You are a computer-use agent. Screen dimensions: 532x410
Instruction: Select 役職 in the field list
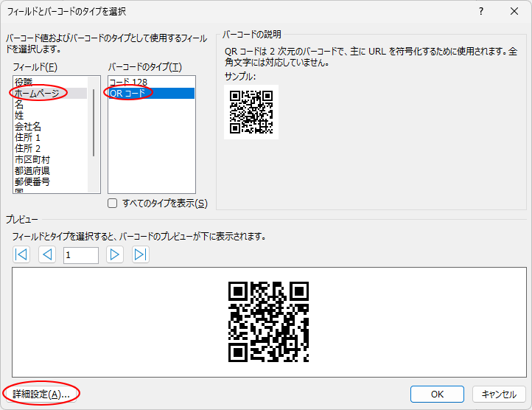tap(24, 82)
